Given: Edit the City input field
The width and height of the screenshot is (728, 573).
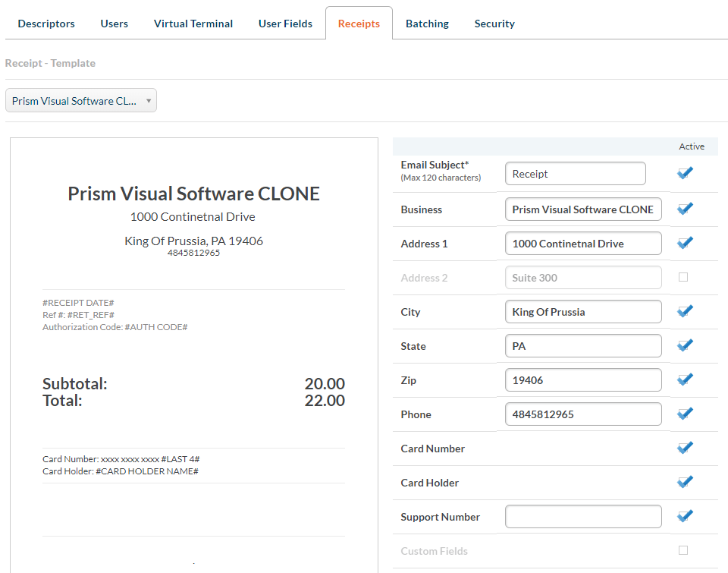Looking at the screenshot, I should pyautogui.click(x=583, y=312).
